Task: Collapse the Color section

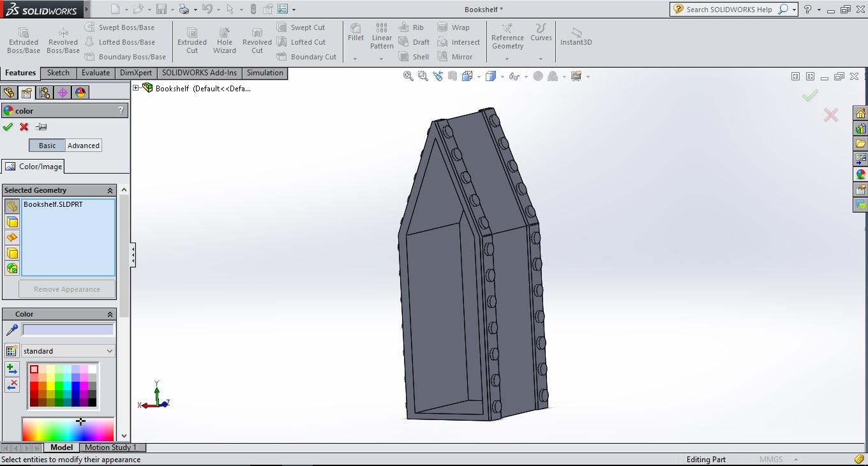Action: (110, 314)
